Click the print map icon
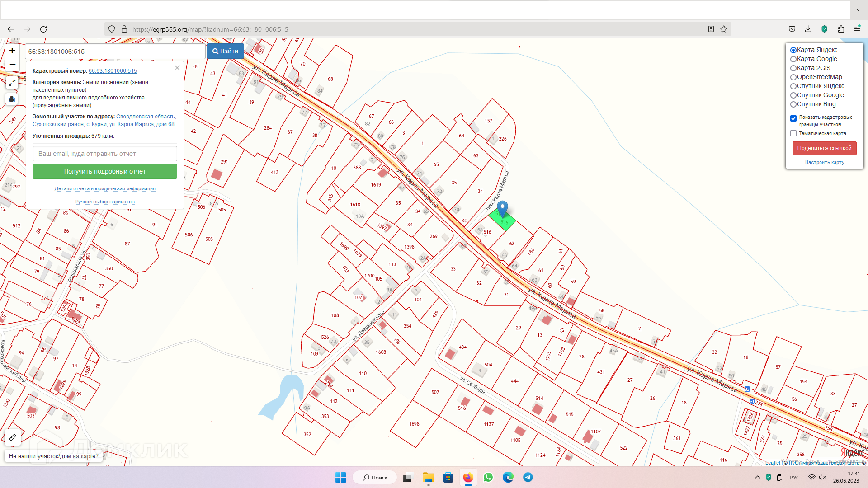 click(12, 99)
